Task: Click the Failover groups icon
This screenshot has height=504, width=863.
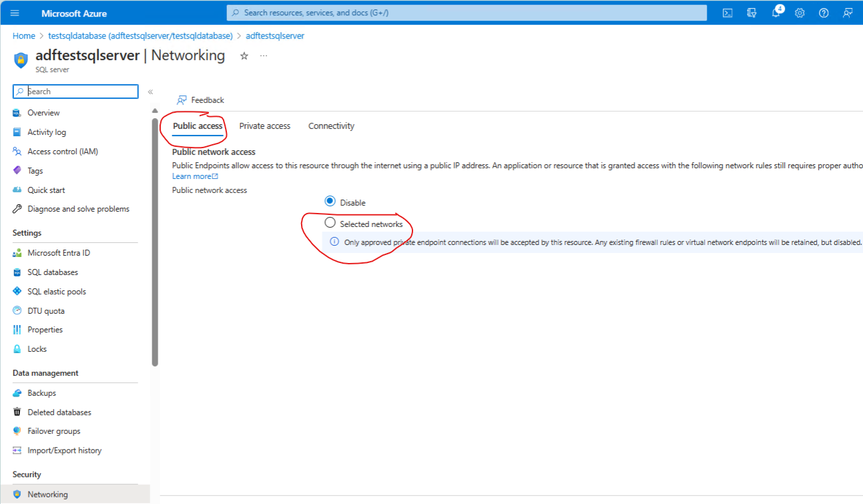Action: tap(17, 431)
